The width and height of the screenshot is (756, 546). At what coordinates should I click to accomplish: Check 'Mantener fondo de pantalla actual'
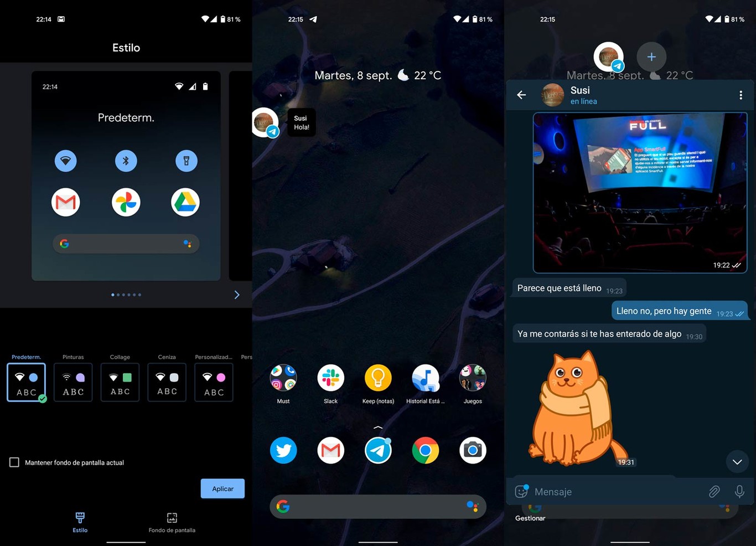[x=14, y=462]
